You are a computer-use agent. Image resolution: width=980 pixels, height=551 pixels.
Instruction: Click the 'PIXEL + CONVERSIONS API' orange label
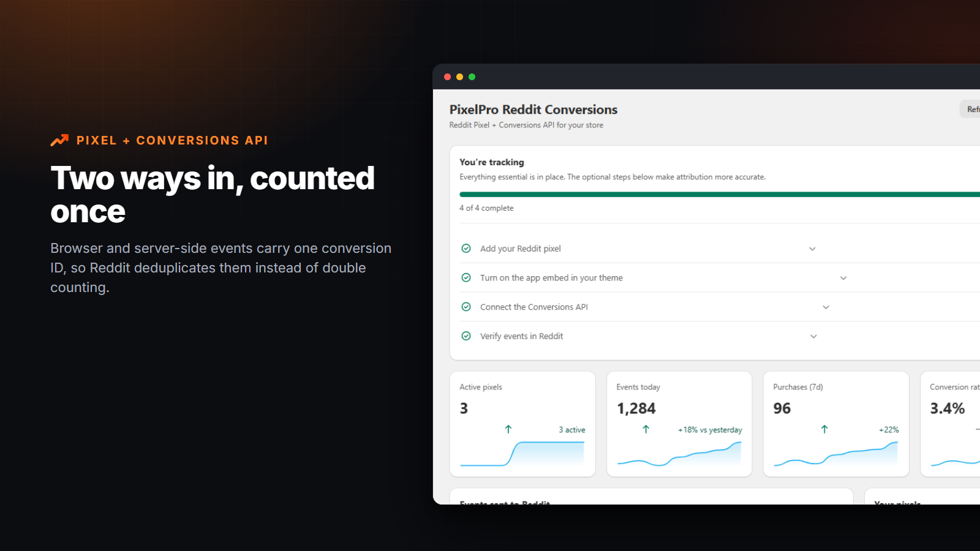pyautogui.click(x=172, y=140)
